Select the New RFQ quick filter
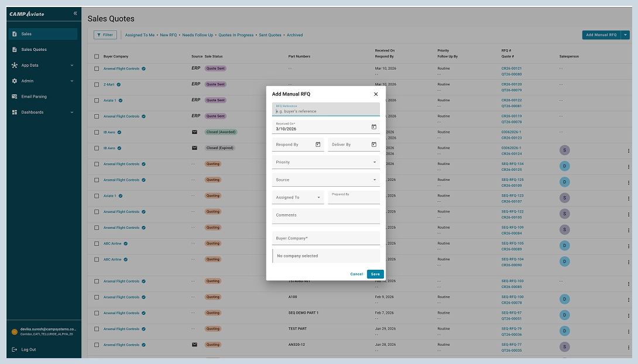The width and height of the screenshot is (638, 364). click(168, 35)
